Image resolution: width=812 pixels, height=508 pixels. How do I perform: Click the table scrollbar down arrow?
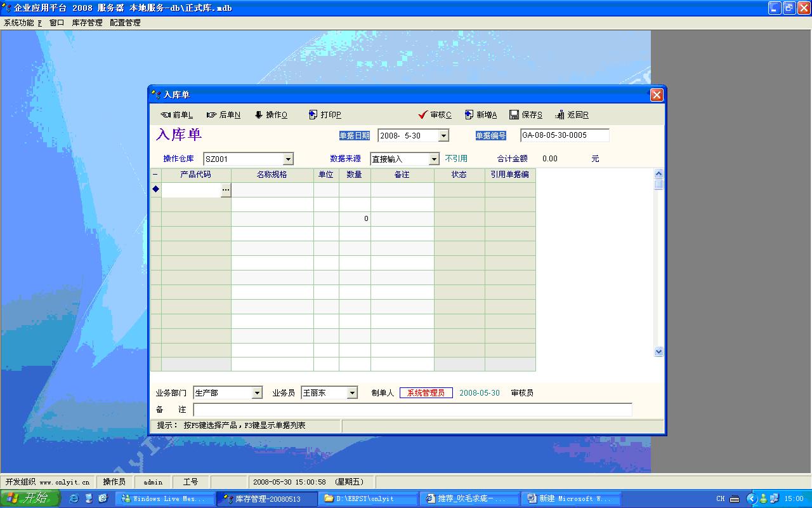[658, 351]
